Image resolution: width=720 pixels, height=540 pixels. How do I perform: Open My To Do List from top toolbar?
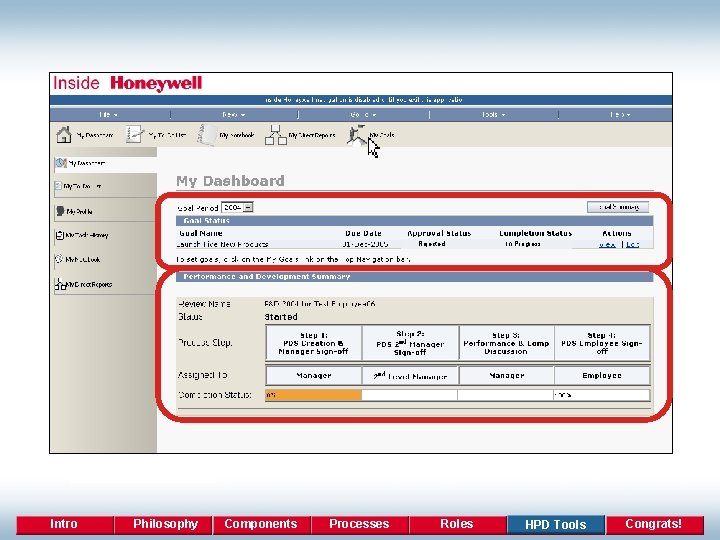(156, 135)
